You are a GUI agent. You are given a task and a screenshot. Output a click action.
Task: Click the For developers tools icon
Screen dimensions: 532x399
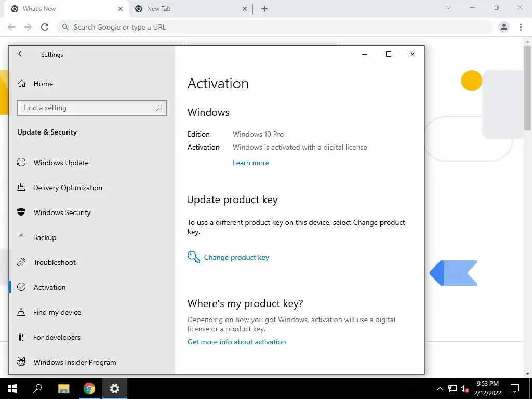[x=21, y=337]
